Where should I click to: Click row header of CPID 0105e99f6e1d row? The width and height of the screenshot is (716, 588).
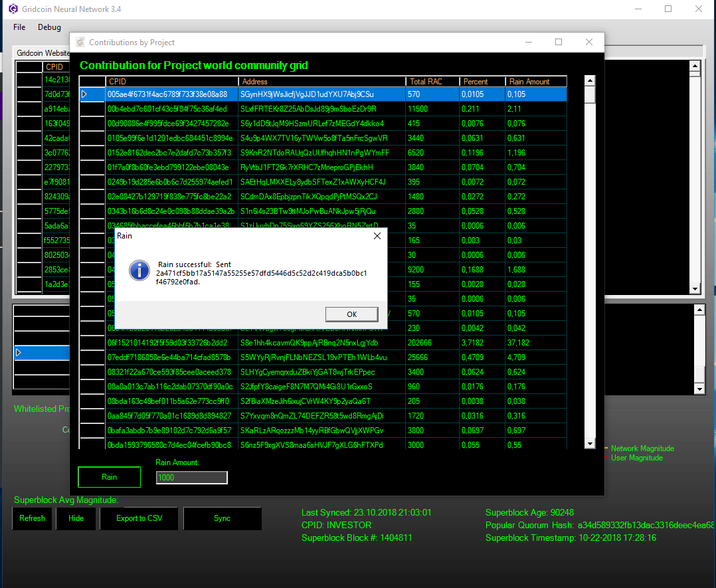[x=92, y=138]
